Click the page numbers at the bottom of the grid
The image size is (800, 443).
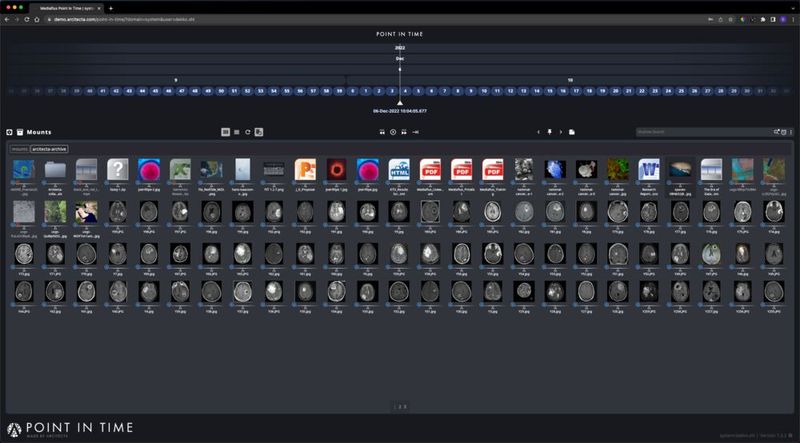click(x=400, y=407)
